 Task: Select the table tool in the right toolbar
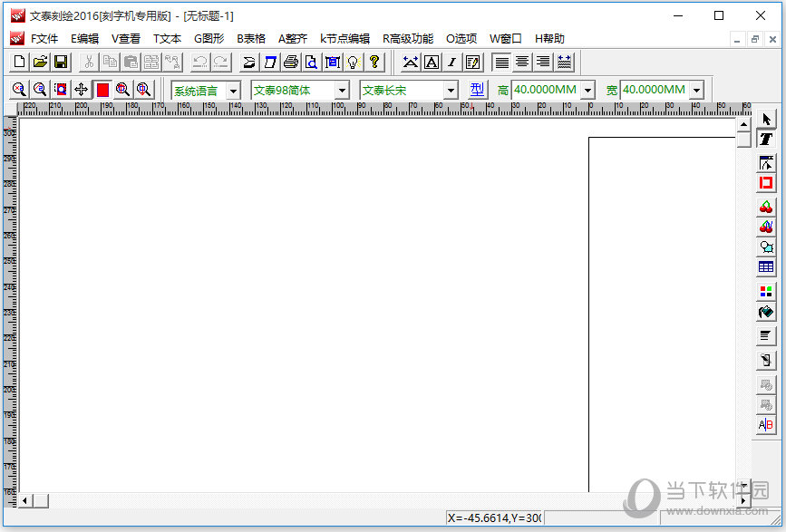tap(766, 267)
